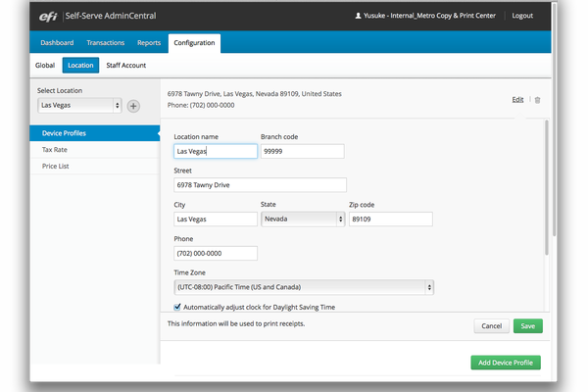Viewport: 588px width, 392px height.
Task: Click the Zip code field with 89109
Action: point(391,220)
